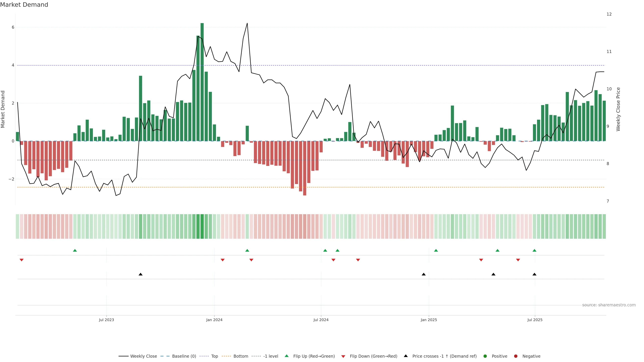Click the black Price crosses -1 legend triangle

click(x=406, y=356)
